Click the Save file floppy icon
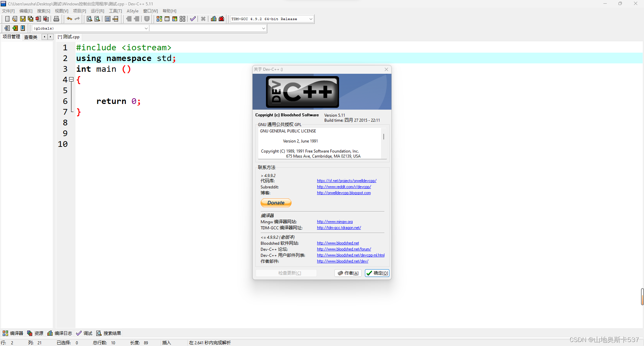Viewport: 644px width, 346px height. pyautogui.click(x=23, y=19)
